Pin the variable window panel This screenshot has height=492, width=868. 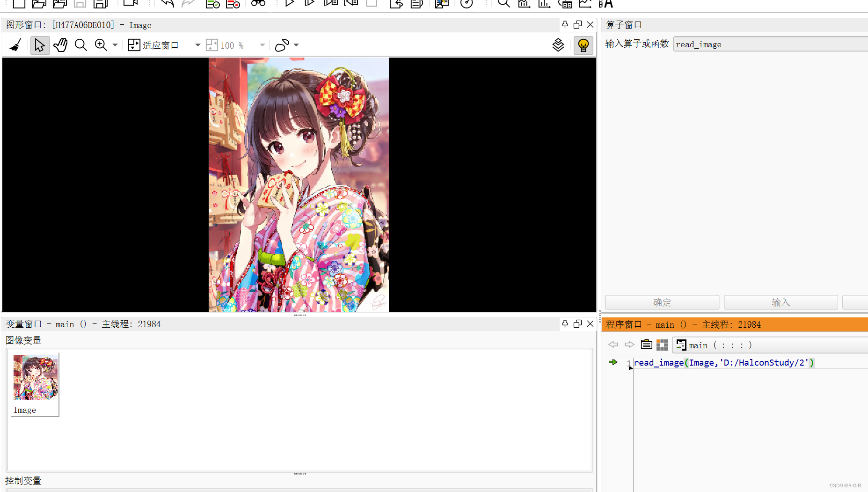coord(565,324)
